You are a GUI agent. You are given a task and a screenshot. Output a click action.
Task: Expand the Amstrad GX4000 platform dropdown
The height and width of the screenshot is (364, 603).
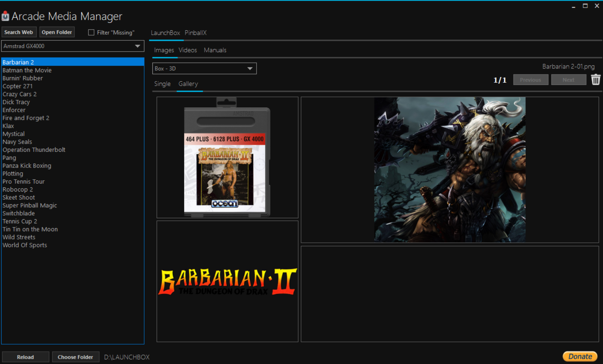73,46
